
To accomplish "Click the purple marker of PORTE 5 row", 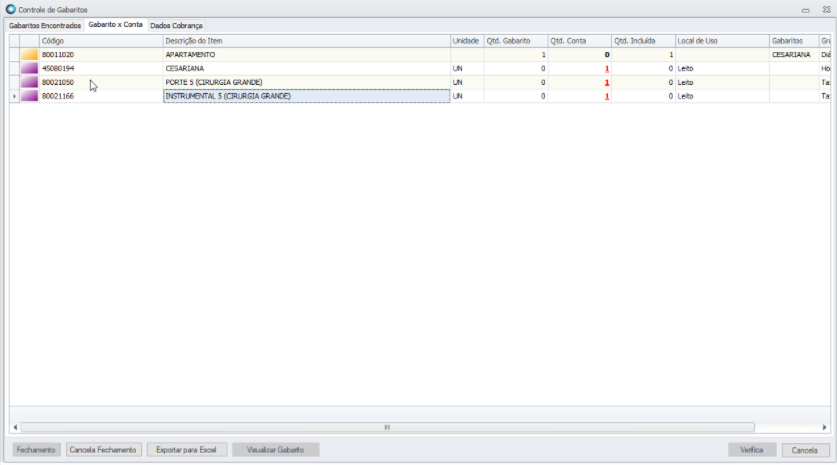I will [x=29, y=82].
